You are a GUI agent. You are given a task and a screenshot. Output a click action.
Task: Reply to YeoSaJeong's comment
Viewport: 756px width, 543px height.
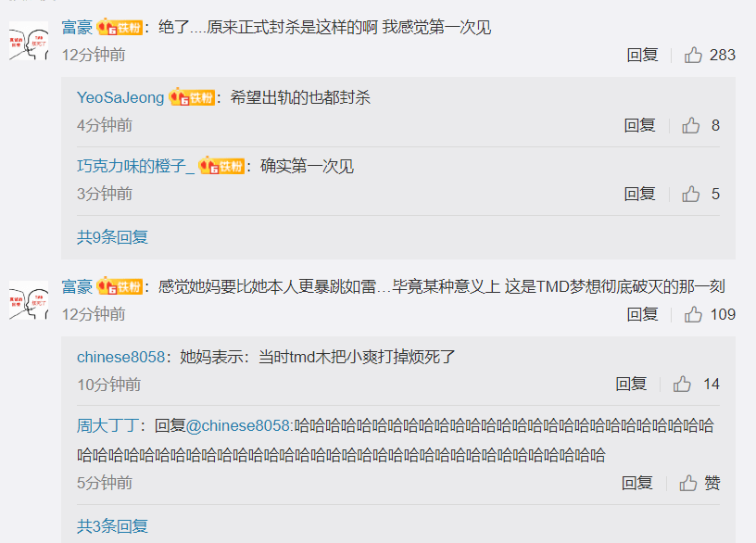(x=639, y=125)
